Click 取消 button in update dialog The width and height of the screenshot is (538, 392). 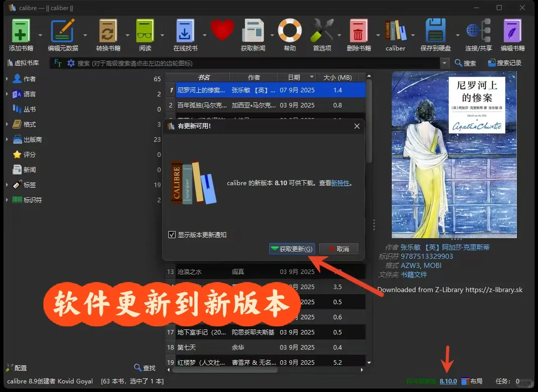click(x=339, y=249)
